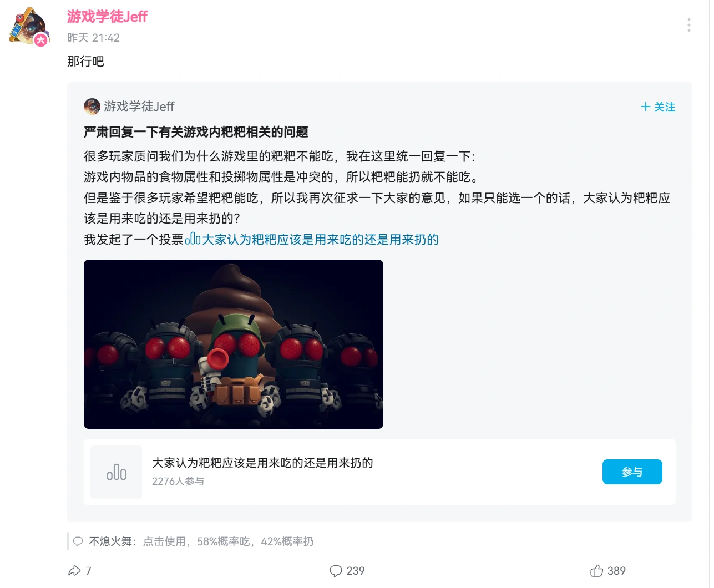Open the featured comment by 不熄火舞
Viewport: 714px width, 588px height.
click(201, 541)
